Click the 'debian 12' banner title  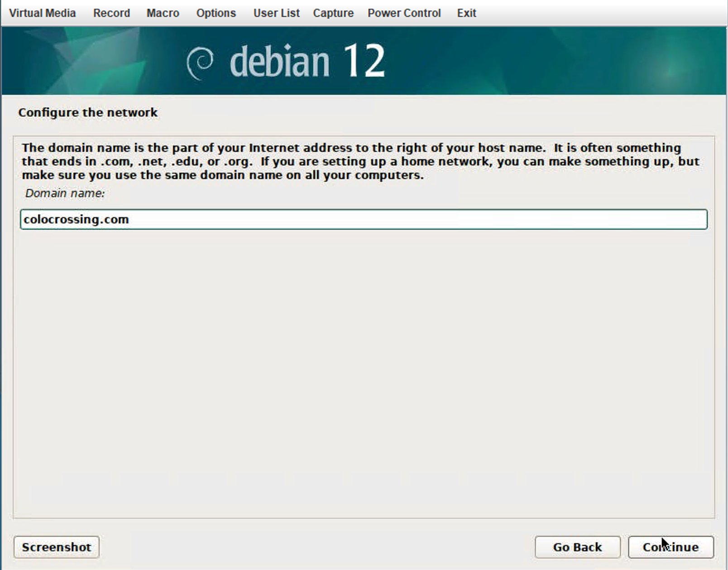tap(307, 62)
